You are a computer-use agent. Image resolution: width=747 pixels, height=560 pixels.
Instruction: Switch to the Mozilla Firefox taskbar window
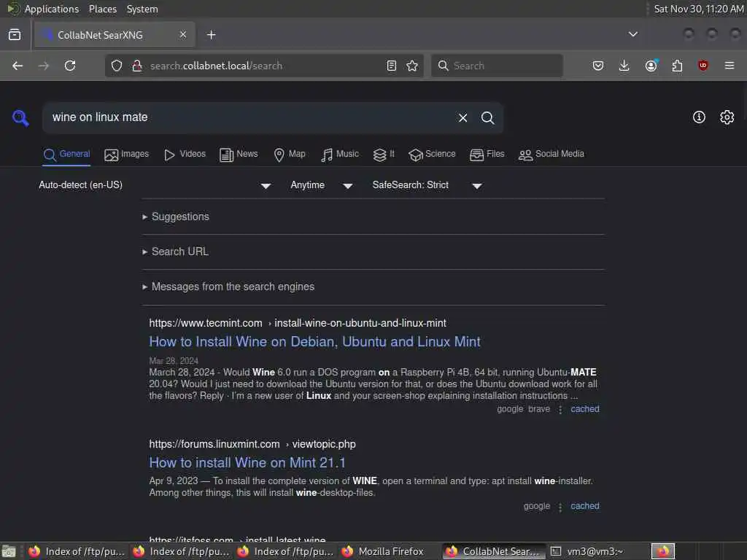click(384, 552)
